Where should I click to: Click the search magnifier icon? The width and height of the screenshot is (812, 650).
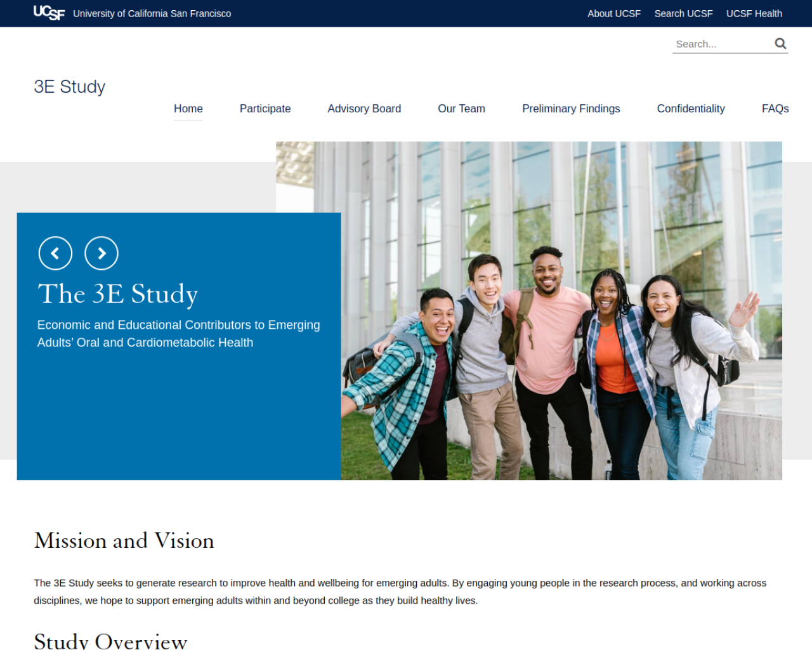(780, 43)
